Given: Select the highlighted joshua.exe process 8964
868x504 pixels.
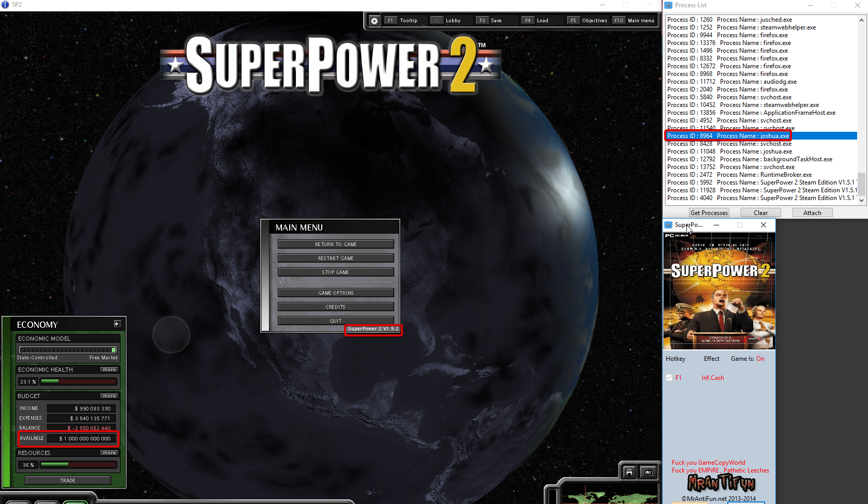Looking at the screenshot, I should 728,136.
